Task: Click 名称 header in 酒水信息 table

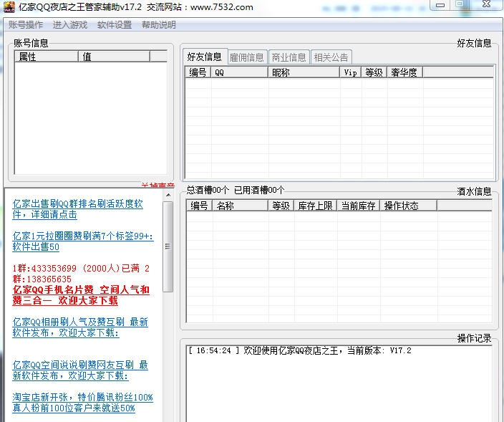Action: pos(240,206)
